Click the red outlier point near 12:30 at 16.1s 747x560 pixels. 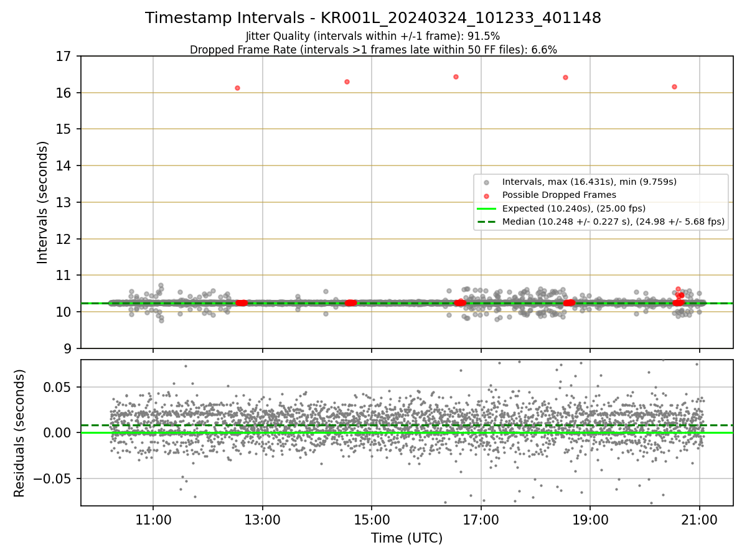pos(237,88)
